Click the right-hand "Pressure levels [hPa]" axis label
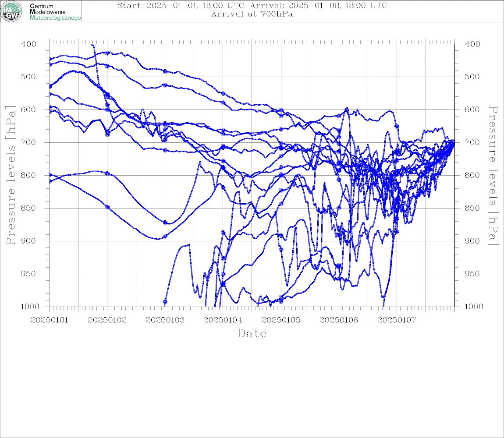 click(x=493, y=176)
